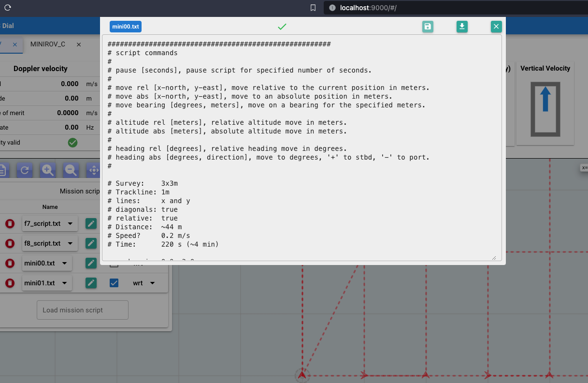Uncheck the mini01.txt checkbox
The image size is (588, 383).
114,283
